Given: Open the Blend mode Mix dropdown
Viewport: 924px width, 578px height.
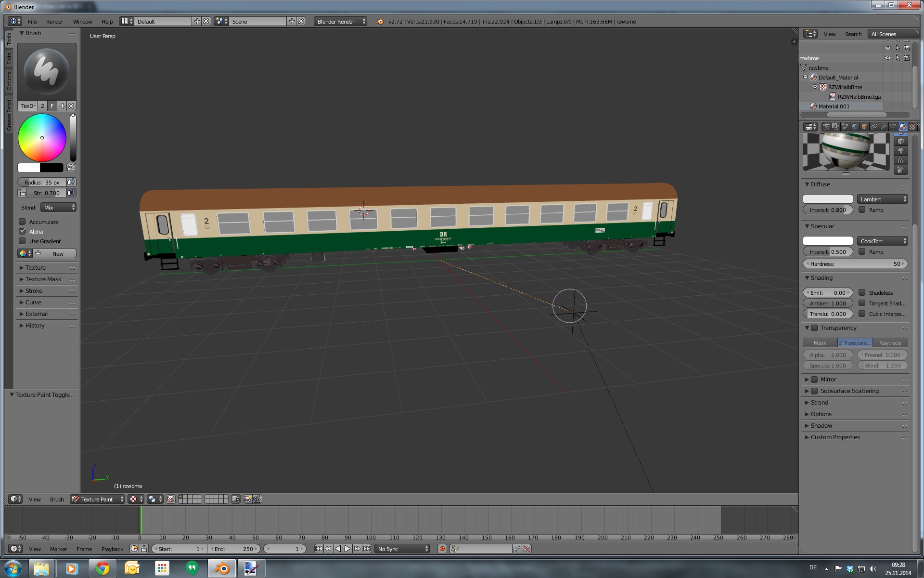Looking at the screenshot, I should point(58,207).
